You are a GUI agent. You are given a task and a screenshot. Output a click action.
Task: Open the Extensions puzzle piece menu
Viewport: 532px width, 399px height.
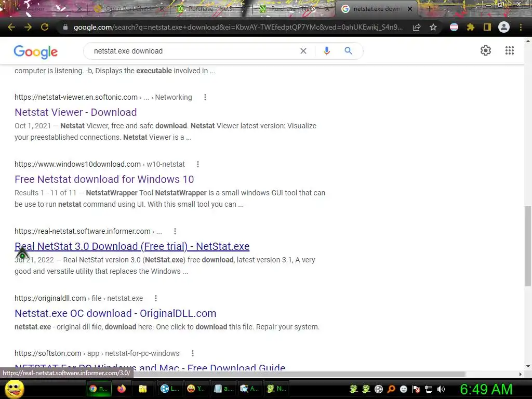click(470, 28)
